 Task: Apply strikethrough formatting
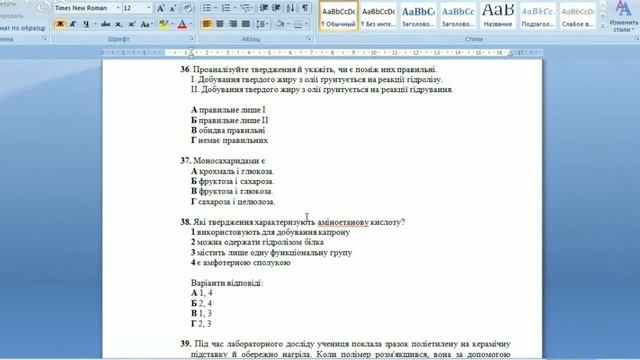point(105,24)
